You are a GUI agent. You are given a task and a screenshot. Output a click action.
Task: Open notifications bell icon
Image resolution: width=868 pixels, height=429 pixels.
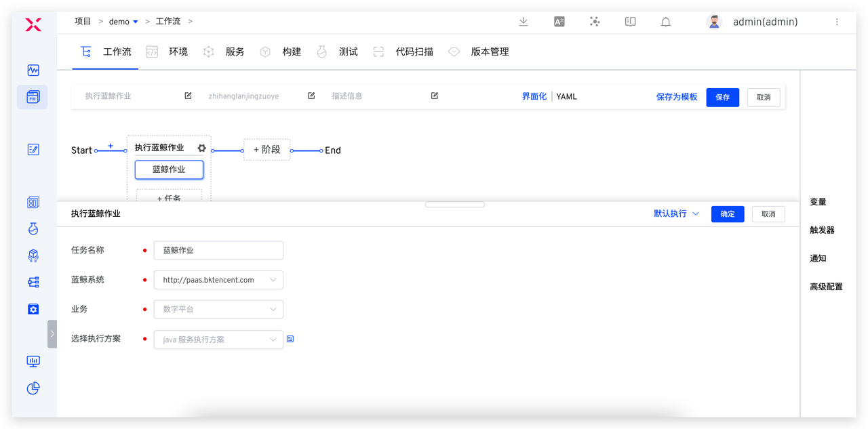tap(666, 22)
